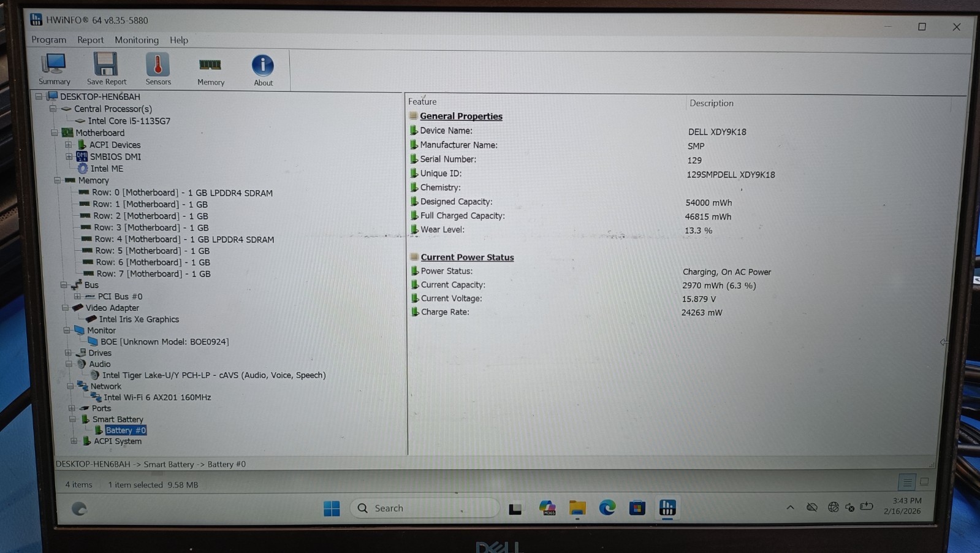Open Task View on taskbar
The image size is (980, 553).
point(515,509)
